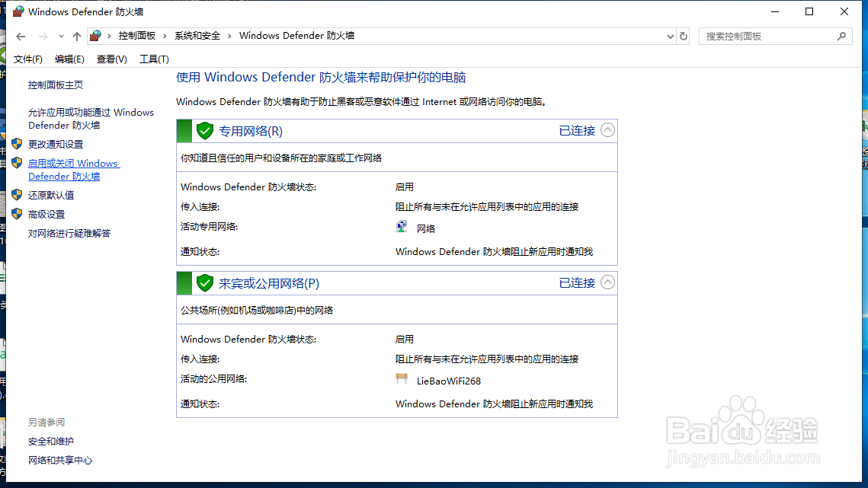Click shield icon beside 启用或关闭 Windows Defender

(17, 163)
